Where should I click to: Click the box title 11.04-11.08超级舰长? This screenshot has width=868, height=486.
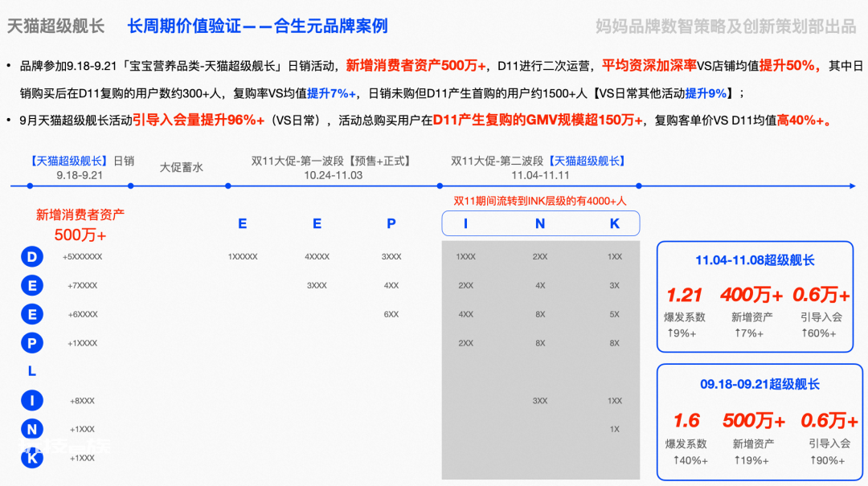point(755,260)
